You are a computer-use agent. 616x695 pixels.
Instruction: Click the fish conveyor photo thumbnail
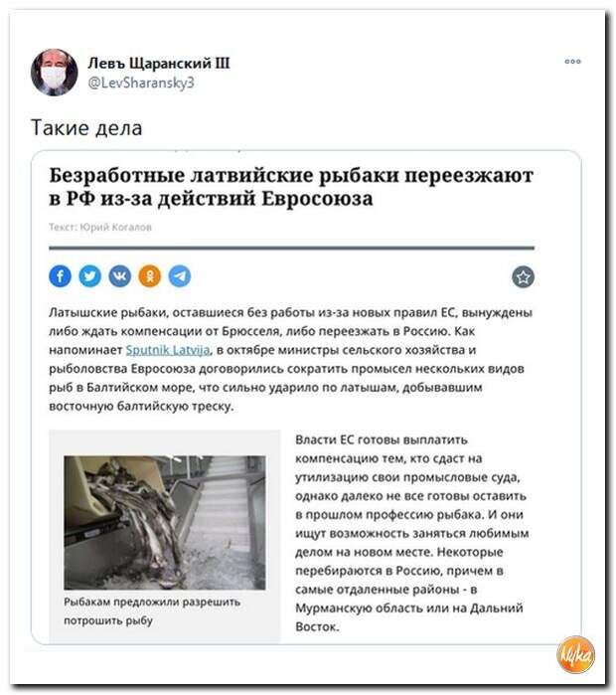pos(165,523)
